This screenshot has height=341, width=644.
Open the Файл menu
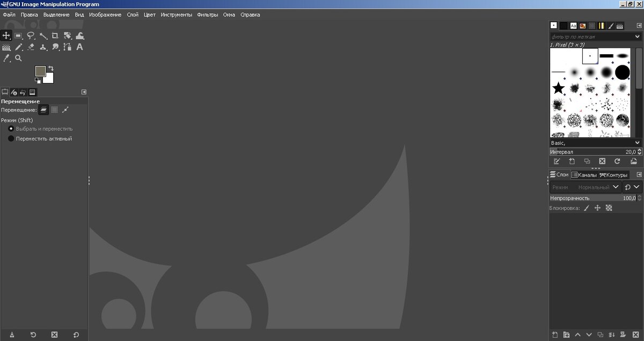[x=9, y=14]
